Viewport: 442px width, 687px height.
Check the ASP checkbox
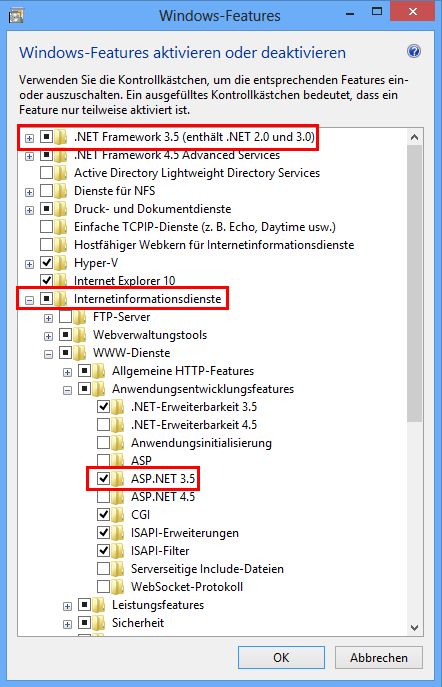(103, 460)
